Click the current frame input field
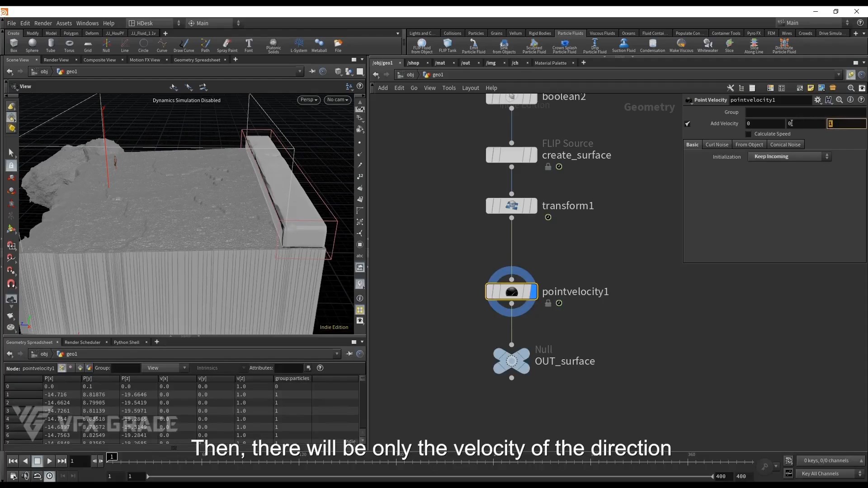Viewport: 868px width, 488px height. click(x=80, y=460)
